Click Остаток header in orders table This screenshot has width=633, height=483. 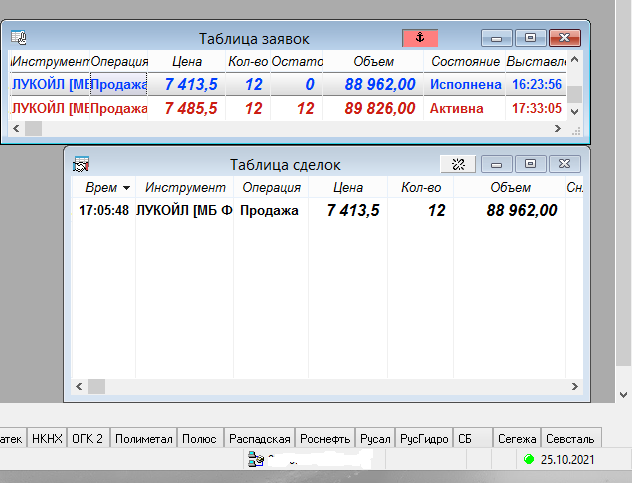[x=297, y=61]
